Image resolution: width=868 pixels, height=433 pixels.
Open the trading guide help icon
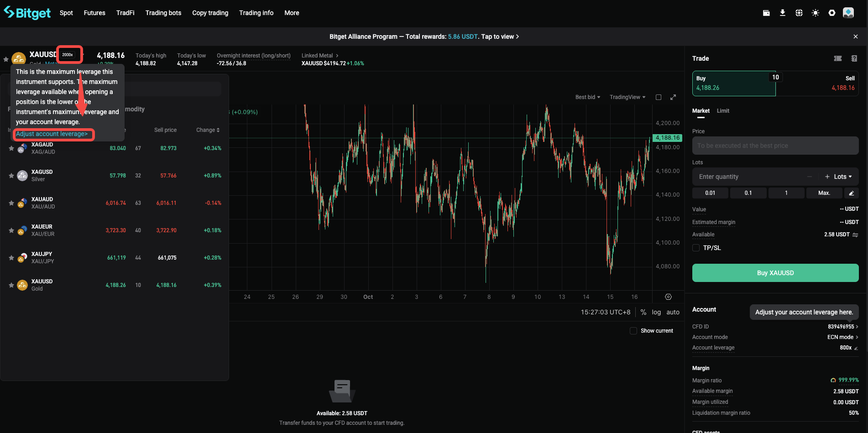(x=854, y=58)
